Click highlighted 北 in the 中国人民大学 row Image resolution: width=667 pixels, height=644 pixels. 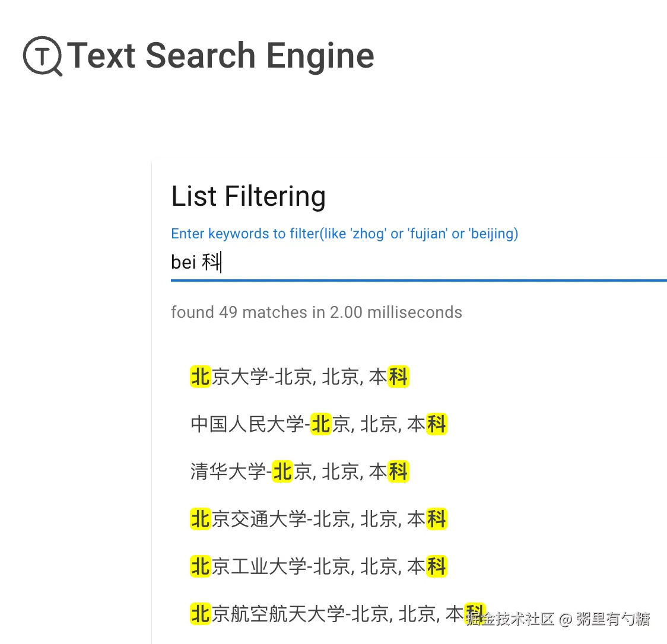[321, 424]
